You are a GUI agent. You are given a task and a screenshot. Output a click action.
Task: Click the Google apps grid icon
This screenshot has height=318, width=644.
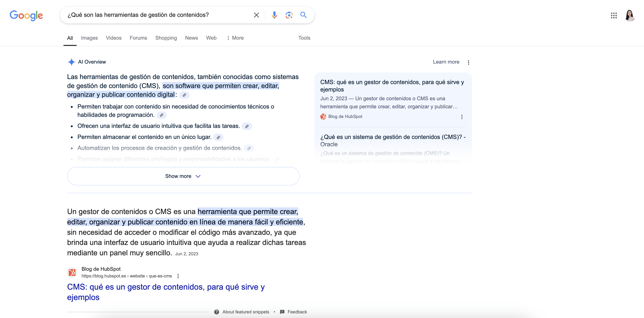tap(614, 15)
